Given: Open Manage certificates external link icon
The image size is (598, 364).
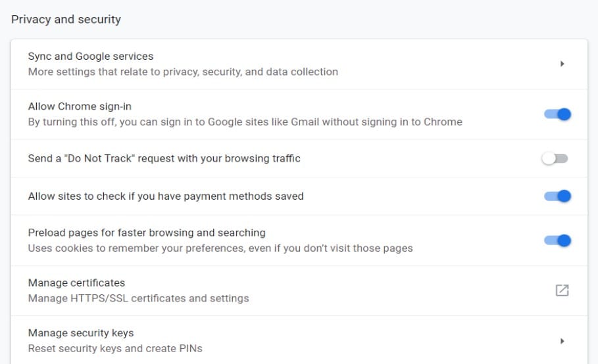Looking at the screenshot, I should (562, 290).
